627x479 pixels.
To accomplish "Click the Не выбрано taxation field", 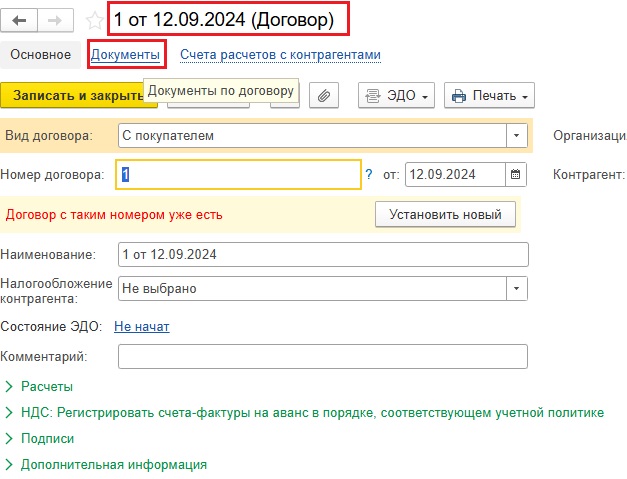I will point(312,288).
